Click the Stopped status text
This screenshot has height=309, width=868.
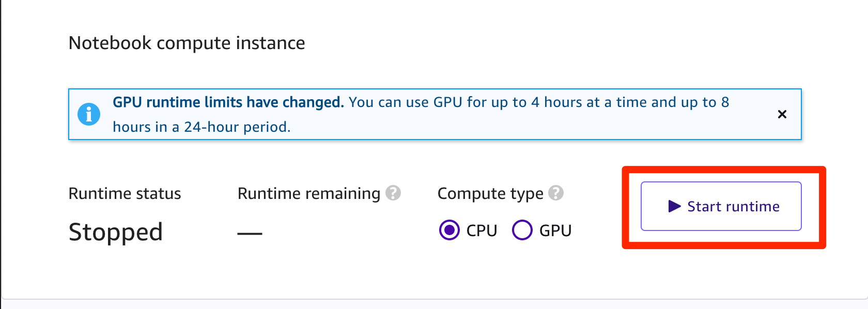(x=116, y=232)
